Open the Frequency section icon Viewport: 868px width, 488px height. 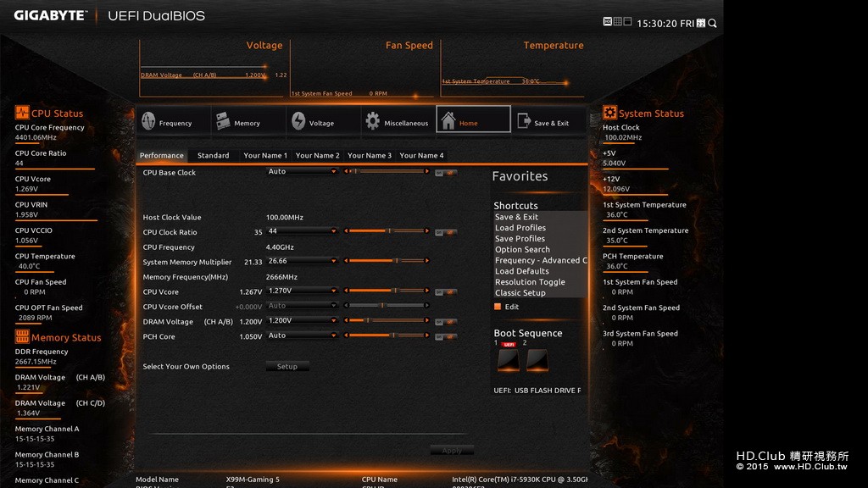coord(148,120)
